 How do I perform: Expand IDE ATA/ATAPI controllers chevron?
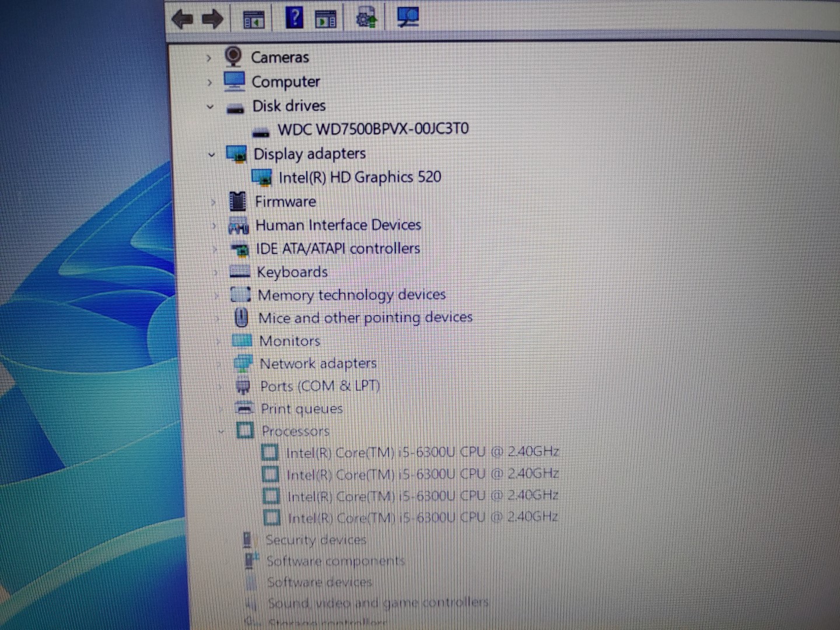216,249
